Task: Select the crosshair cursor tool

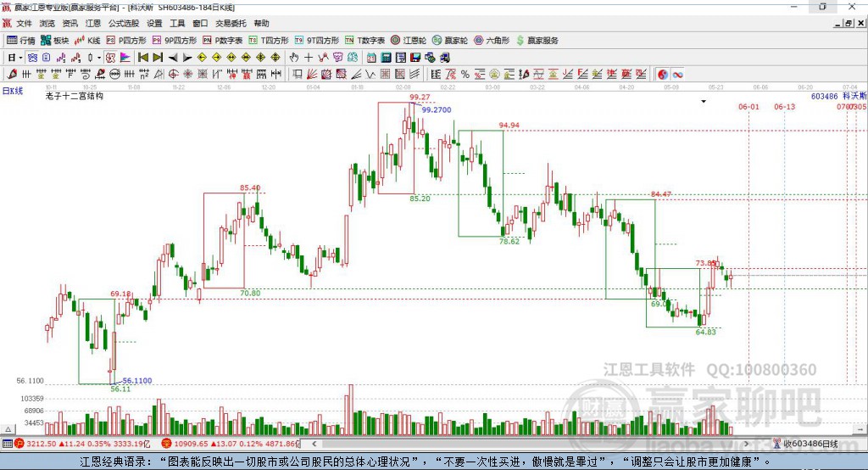Action: pos(309,57)
